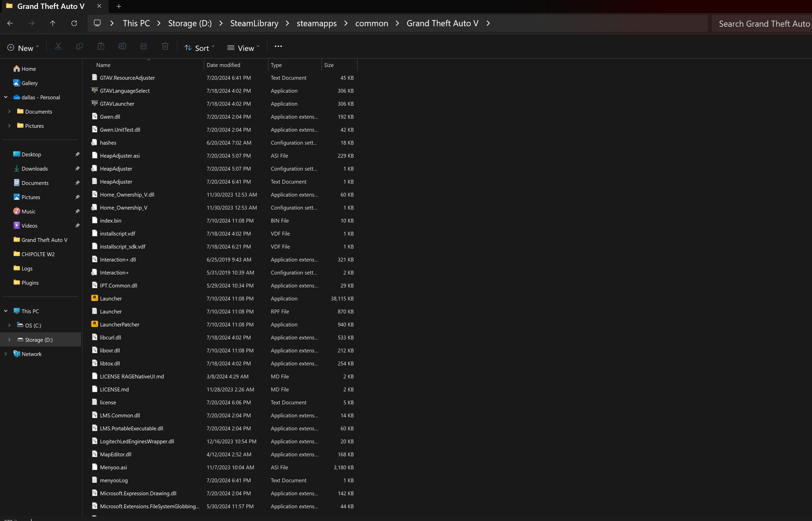Click the Rename icon in toolbar
Viewport: 812px width, 521px height.
pos(122,46)
